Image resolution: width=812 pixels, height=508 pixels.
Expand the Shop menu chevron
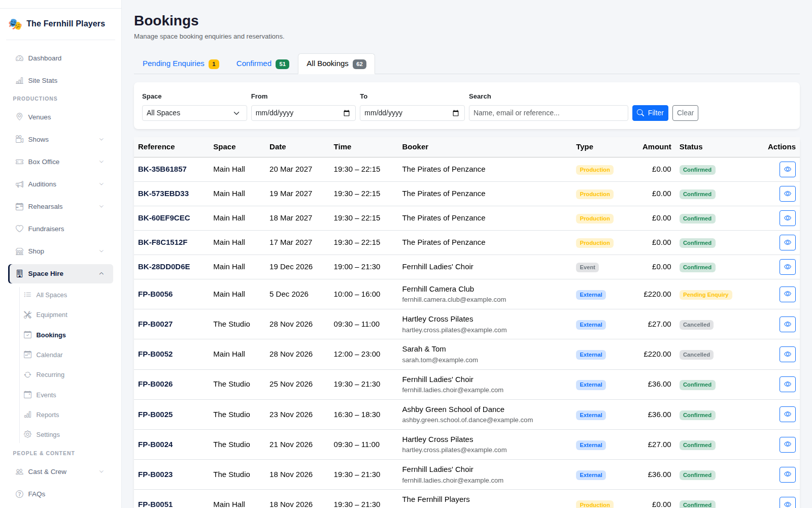101,251
